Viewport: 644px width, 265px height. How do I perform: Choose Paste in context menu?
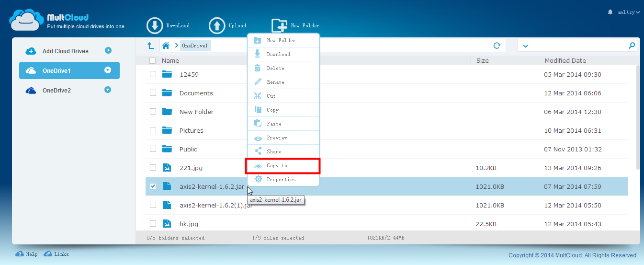[x=283, y=124]
